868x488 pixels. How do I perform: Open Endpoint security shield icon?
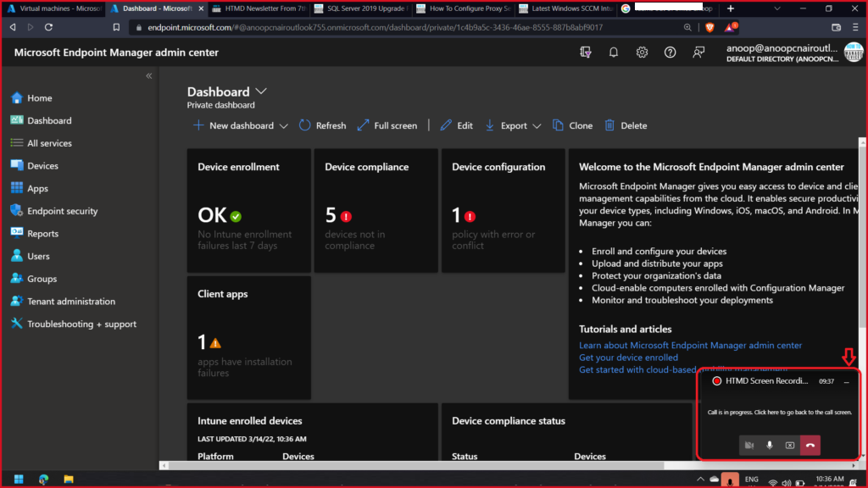tap(17, 211)
